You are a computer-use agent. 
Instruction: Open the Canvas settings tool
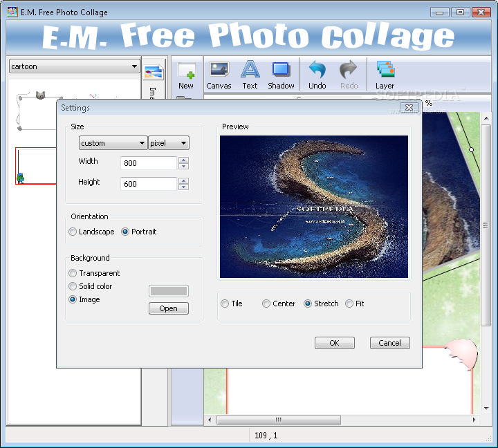coord(219,75)
